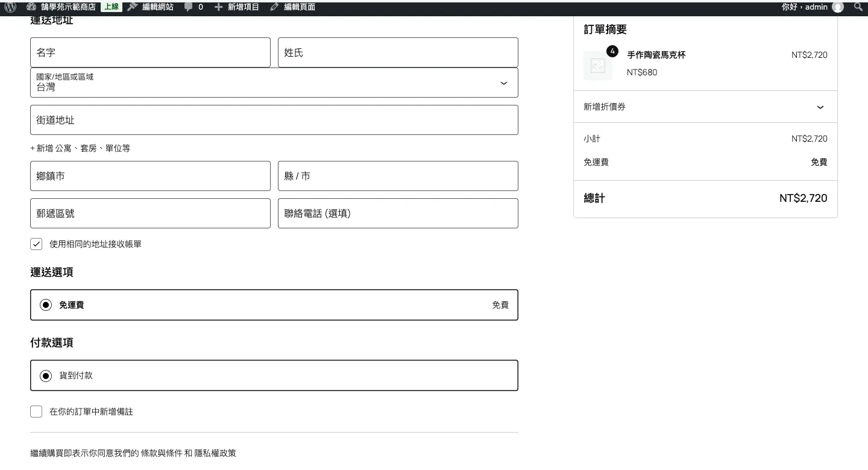Check 在你的訂單中新增備註
Viewport: 868px width, 470px height.
point(36,412)
